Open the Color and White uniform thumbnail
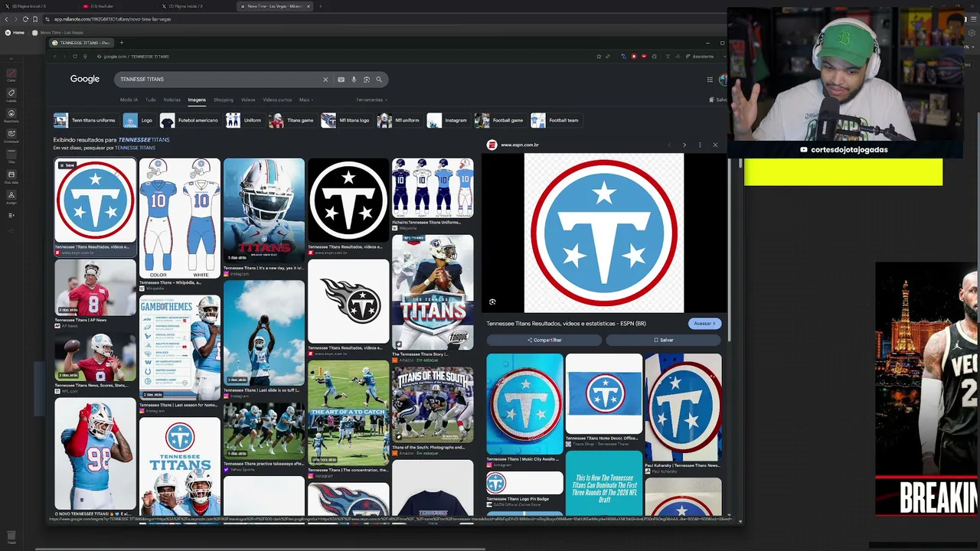Screen dimensions: 980x551 click(x=180, y=218)
